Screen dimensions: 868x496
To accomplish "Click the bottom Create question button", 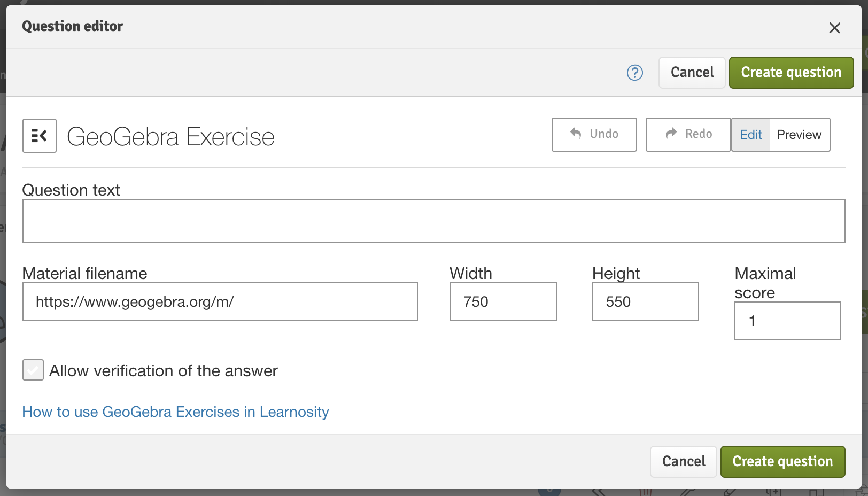I will click(783, 462).
